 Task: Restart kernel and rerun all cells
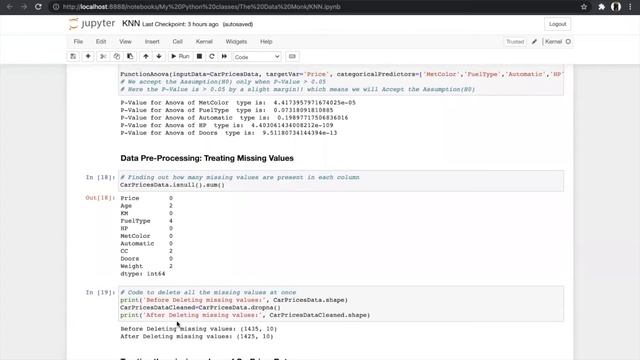224,57
